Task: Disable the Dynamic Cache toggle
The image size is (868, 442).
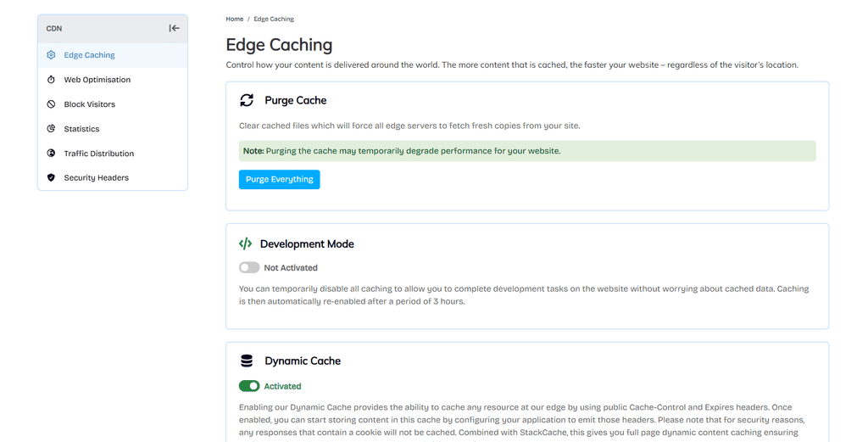Action: click(249, 386)
